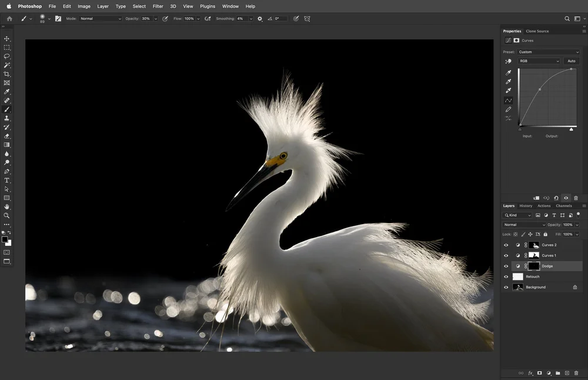This screenshot has width=588, height=380.
Task: Click the Auto button in Curves
Action: pyautogui.click(x=571, y=61)
